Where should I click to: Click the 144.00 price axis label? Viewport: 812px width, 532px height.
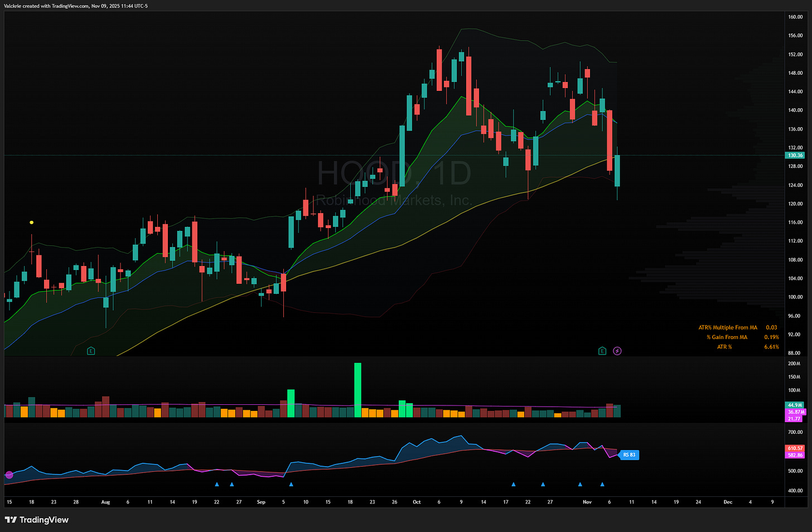pos(795,91)
